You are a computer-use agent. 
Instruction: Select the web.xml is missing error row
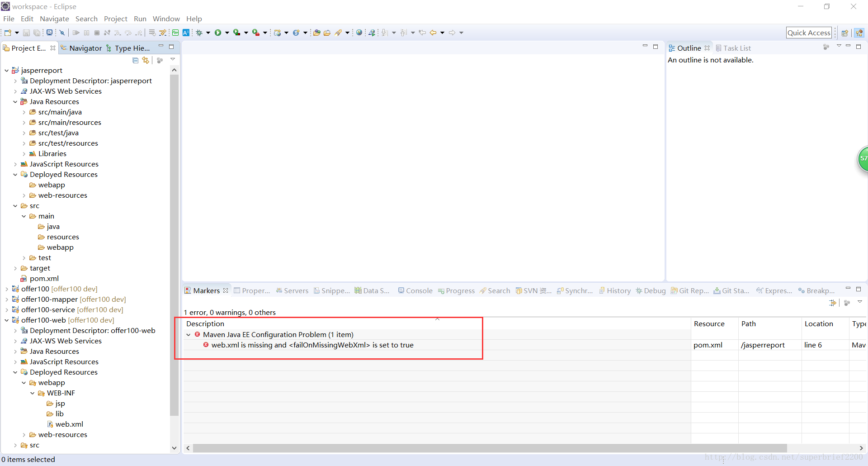pyautogui.click(x=312, y=345)
